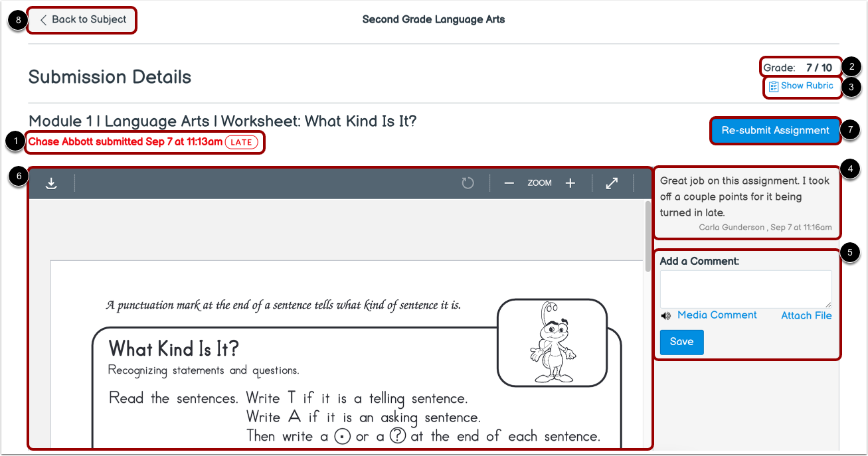
Task: Save the comment with the Save button
Action: pos(681,342)
